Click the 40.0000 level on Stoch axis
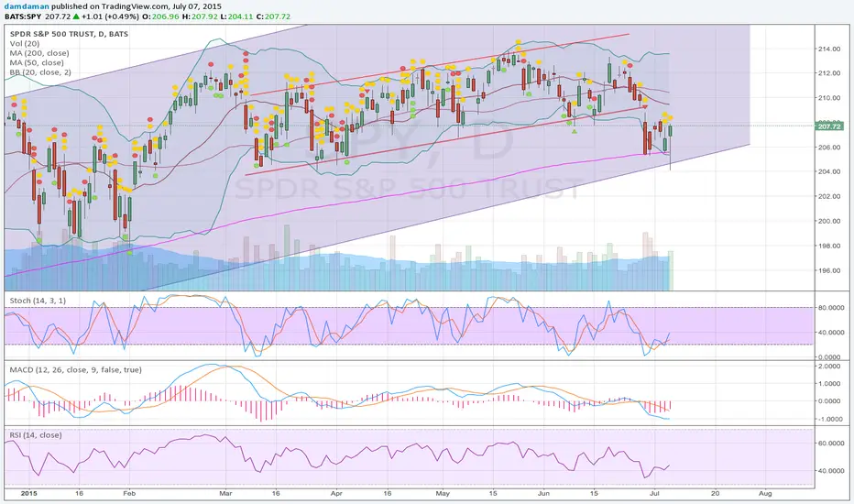This screenshot has width=854, height=504. 831,333
